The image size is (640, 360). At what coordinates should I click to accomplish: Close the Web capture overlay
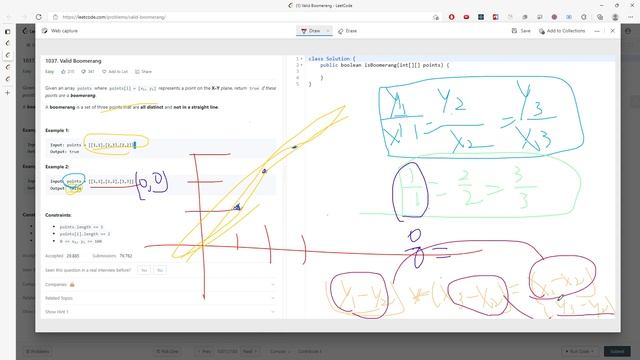[612, 31]
